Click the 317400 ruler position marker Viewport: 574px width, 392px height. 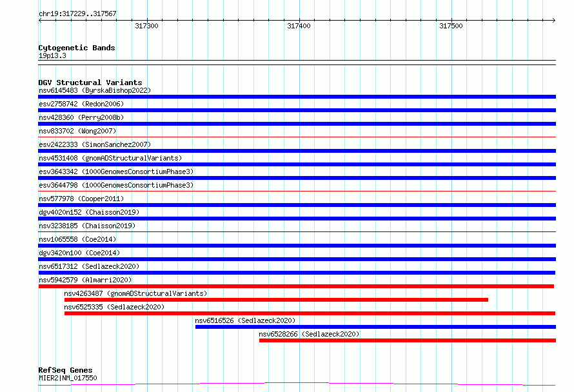coord(299,26)
